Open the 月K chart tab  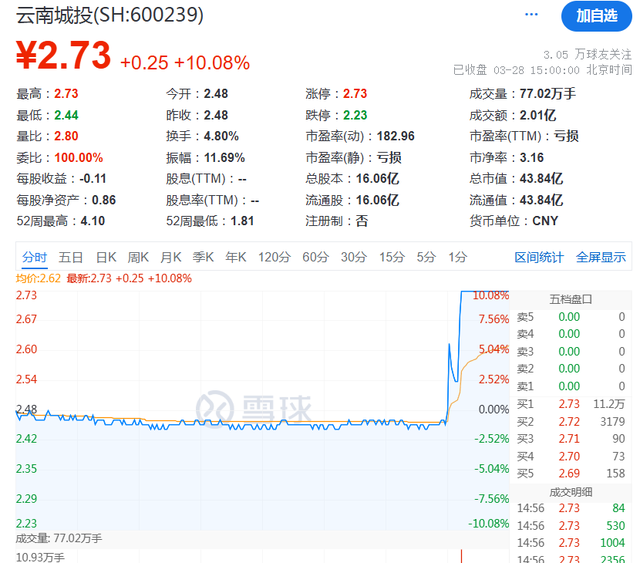171,257
